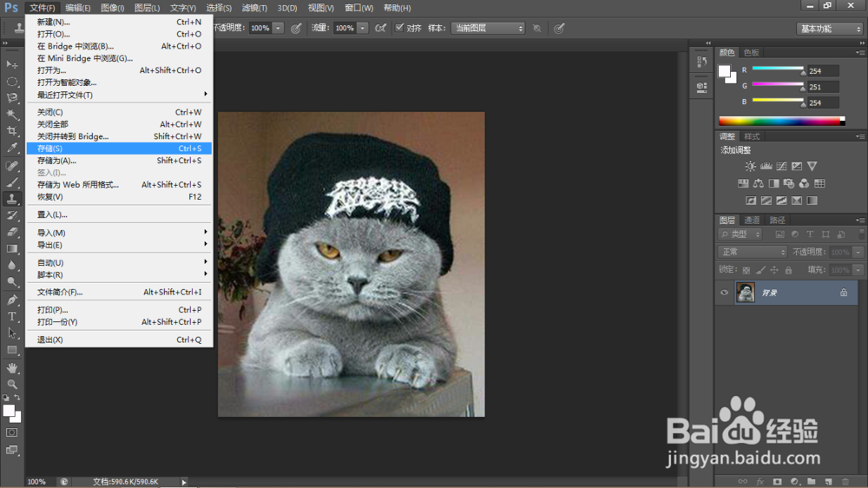This screenshot has height=488, width=868.
Task: Select the Rectangle shape tool
Action: click(x=11, y=350)
